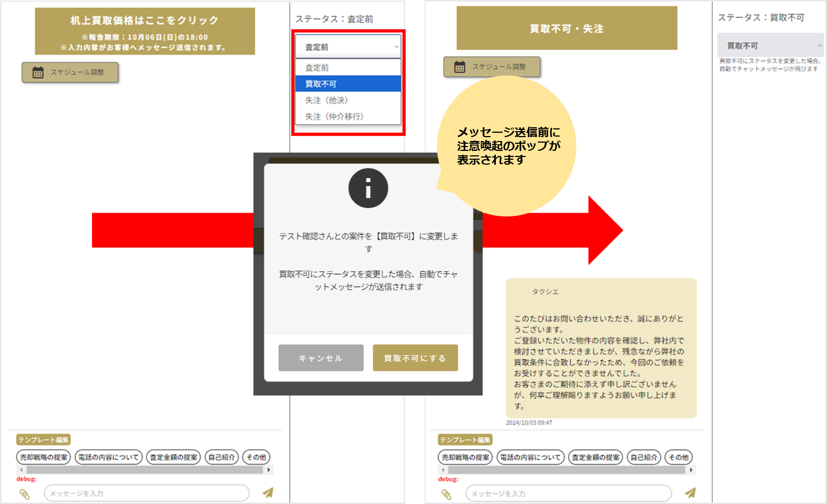827x504 pixels.
Task: Choose その他 template in left panel
Action: [x=256, y=457]
